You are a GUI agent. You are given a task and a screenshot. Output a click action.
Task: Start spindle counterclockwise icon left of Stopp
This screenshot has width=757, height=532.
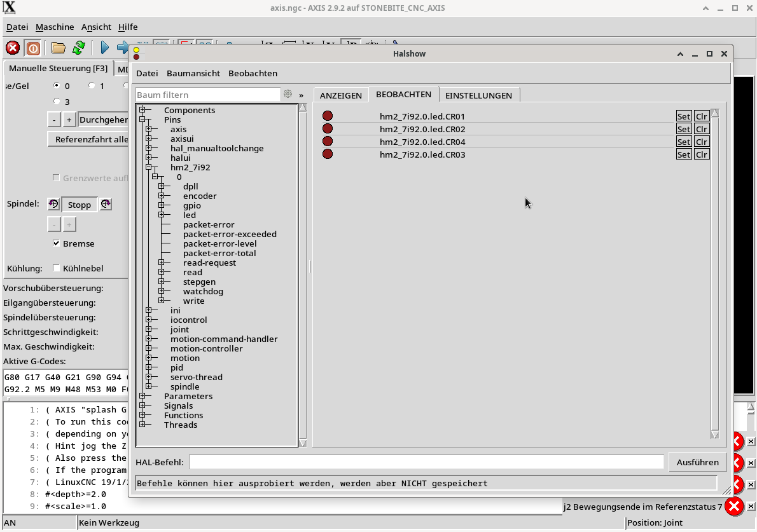[x=53, y=204]
